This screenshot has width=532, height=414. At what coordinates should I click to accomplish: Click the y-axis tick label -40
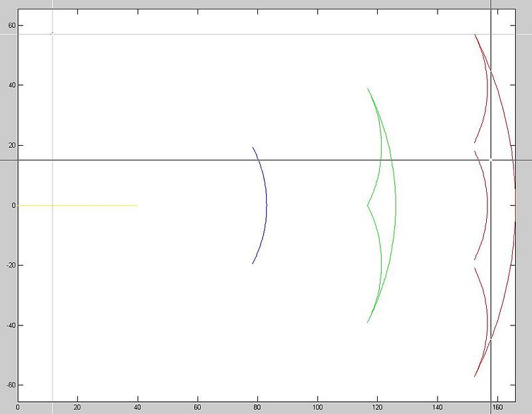pyautogui.click(x=7, y=325)
